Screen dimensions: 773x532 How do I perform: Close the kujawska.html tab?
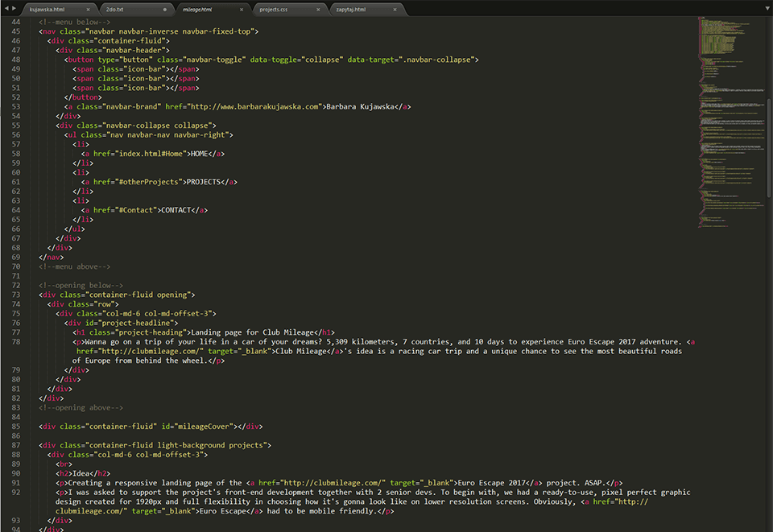(x=88, y=10)
